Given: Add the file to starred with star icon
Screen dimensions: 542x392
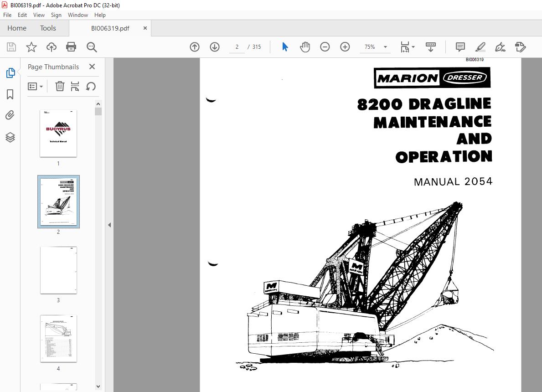Looking at the screenshot, I should [x=31, y=47].
